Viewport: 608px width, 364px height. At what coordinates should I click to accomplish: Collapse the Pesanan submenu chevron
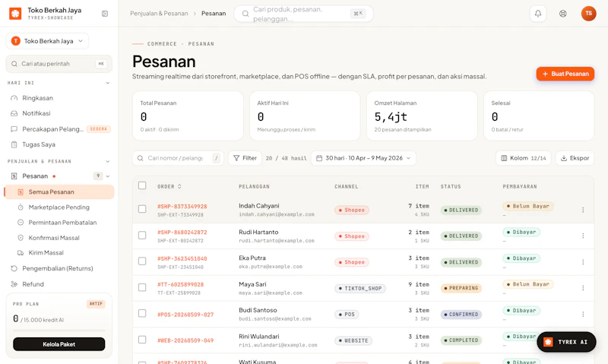coord(108,176)
